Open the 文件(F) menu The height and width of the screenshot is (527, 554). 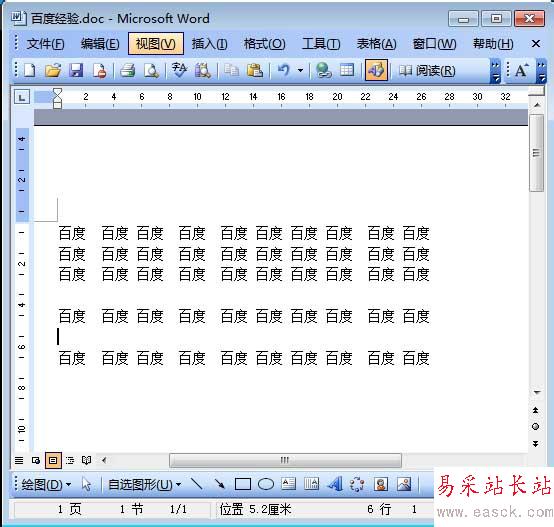(x=45, y=44)
